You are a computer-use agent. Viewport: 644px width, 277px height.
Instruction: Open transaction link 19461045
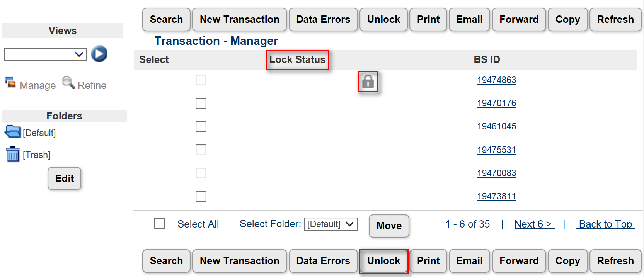(x=496, y=127)
